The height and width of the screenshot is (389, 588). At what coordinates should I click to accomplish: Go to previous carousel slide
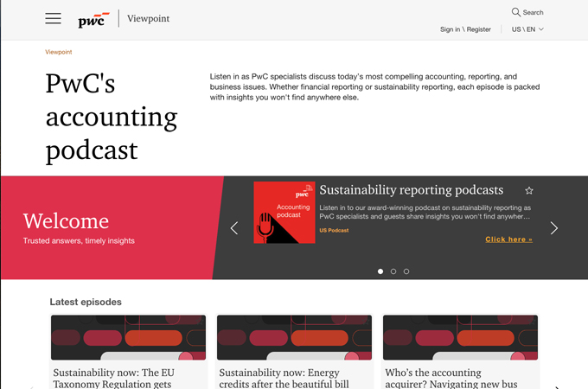[234, 228]
